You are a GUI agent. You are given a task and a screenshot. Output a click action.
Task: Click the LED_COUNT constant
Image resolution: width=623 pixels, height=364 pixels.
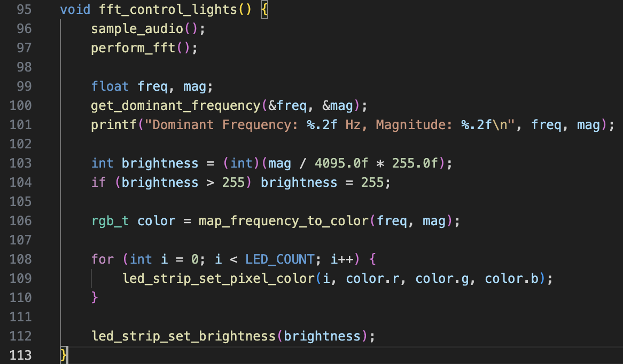pos(279,259)
